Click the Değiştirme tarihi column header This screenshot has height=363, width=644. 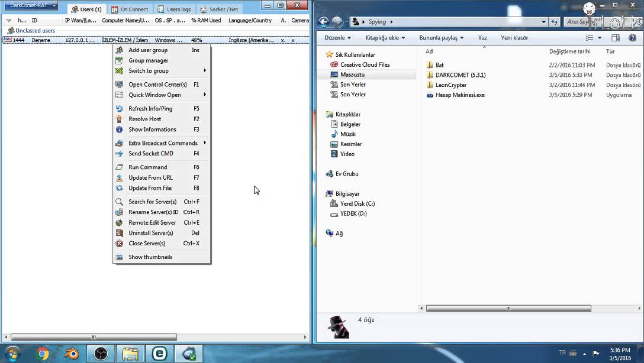pos(569,51)
